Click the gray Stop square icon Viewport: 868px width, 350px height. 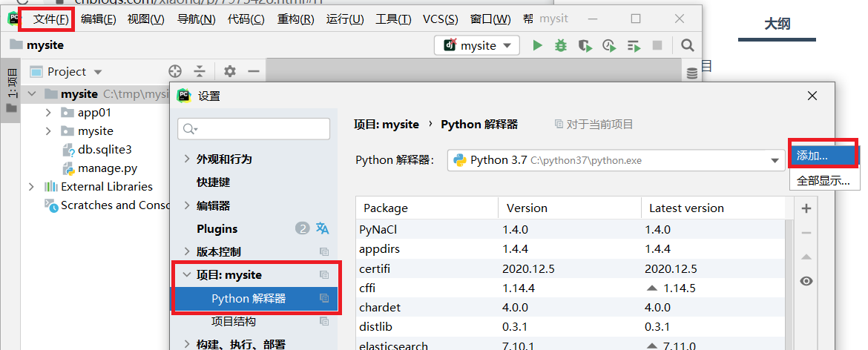point(657,45)
